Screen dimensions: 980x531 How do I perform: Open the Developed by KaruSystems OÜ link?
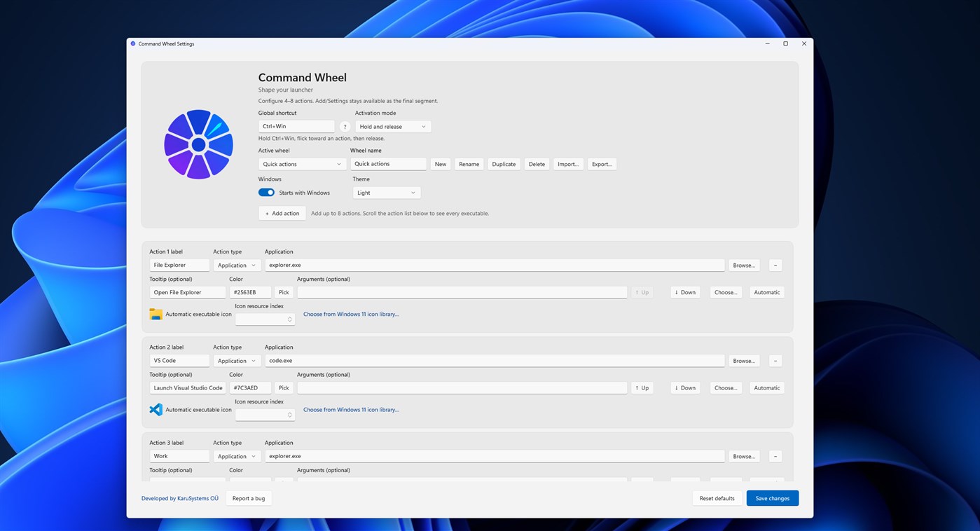180,499
